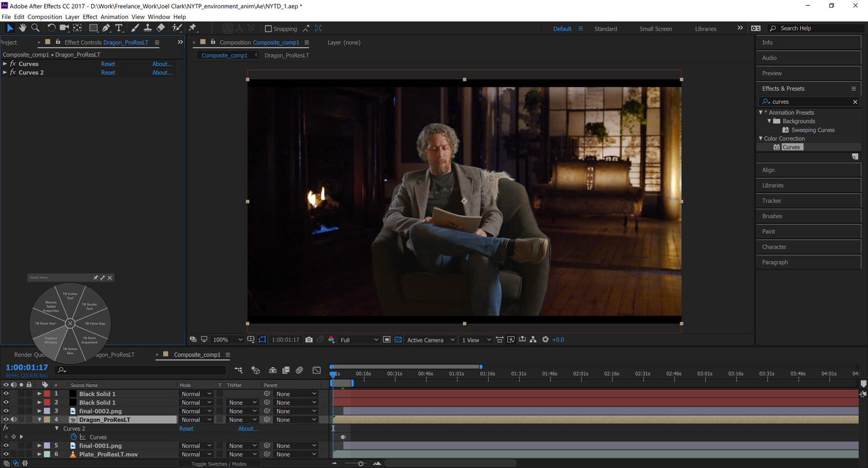Screen dimensions: 868x468
Task: Expand the Curves effect properties
Action: click(5, 64)
